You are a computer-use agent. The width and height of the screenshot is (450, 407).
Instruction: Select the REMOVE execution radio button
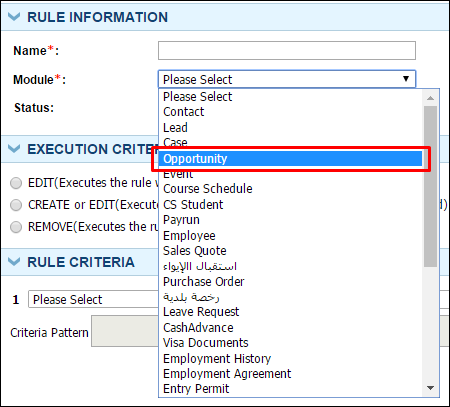(x=16, y=227)
